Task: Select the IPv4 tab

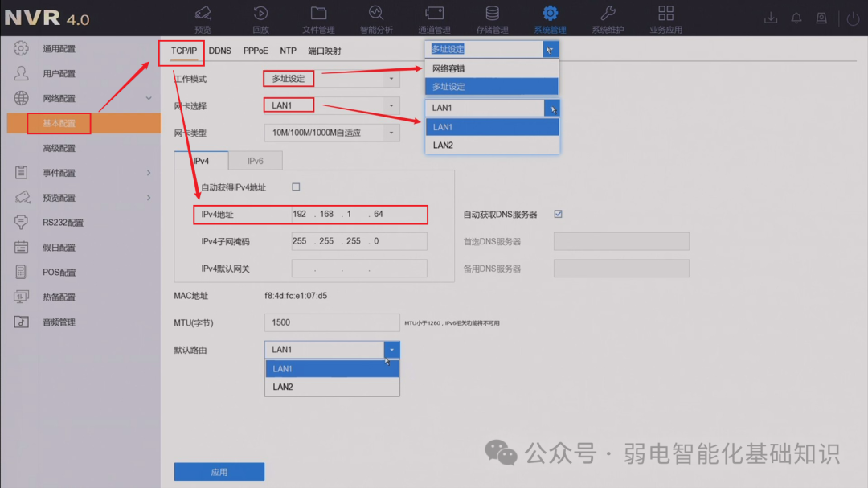Action: pyautogui.click(x=202, y=161)
